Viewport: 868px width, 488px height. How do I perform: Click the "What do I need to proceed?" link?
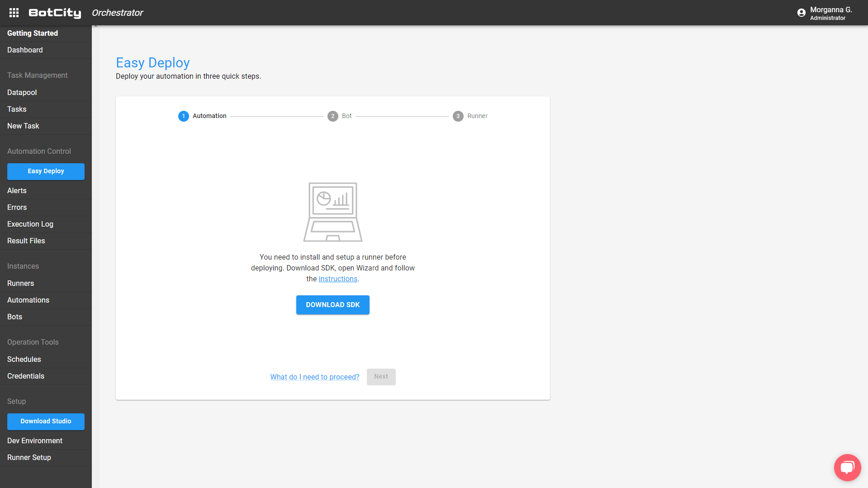(x=314, y=377)
